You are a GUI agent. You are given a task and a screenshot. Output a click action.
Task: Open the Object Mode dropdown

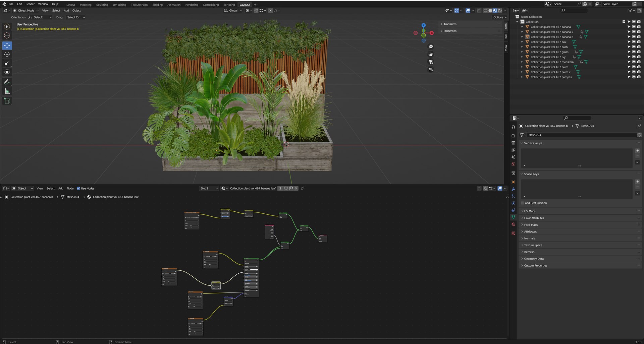tap(26, 11)
